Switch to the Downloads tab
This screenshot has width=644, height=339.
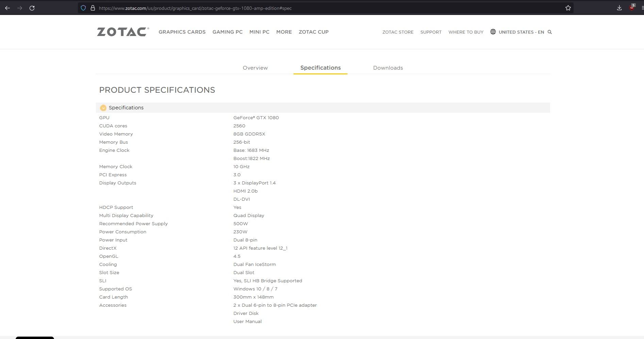(x=388, y=68)
